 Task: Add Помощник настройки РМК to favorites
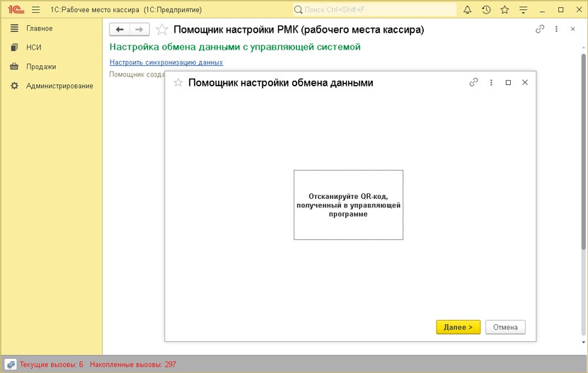(x=161, y=29)
